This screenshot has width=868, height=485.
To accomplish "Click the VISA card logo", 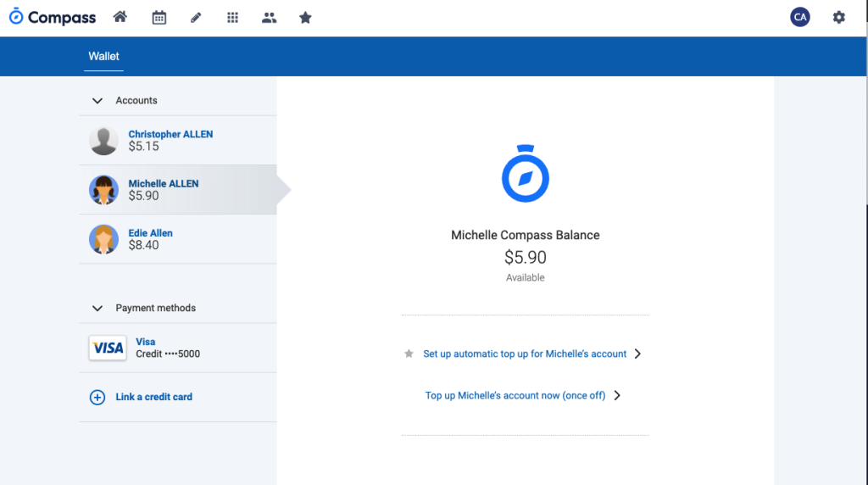I will [x=108, y=348].
